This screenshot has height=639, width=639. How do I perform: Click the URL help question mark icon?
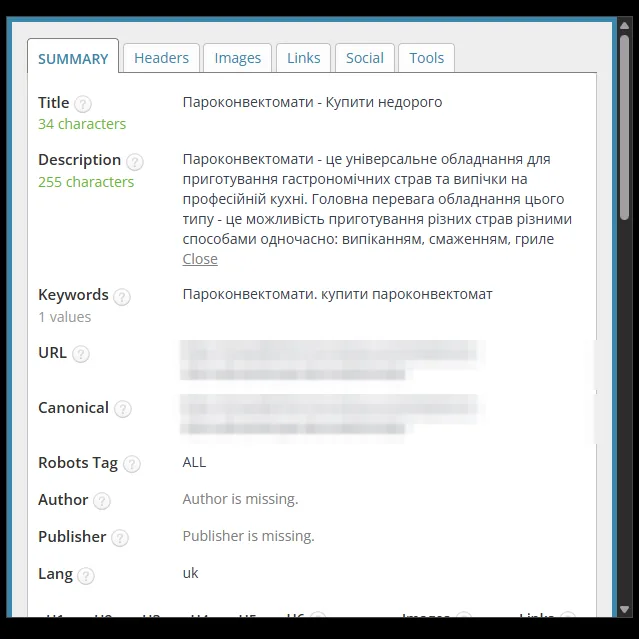click(x=81, y=354)
